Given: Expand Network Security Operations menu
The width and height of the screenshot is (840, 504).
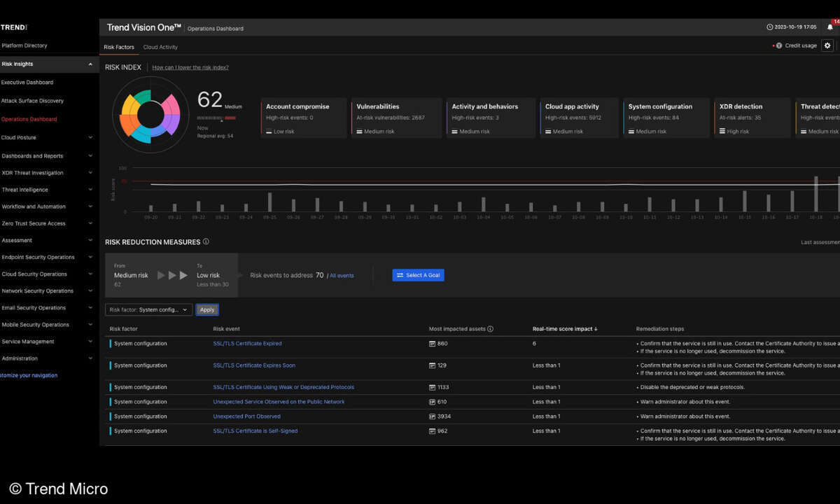Looking at the screenshot, I should click(x=90, y=291).
